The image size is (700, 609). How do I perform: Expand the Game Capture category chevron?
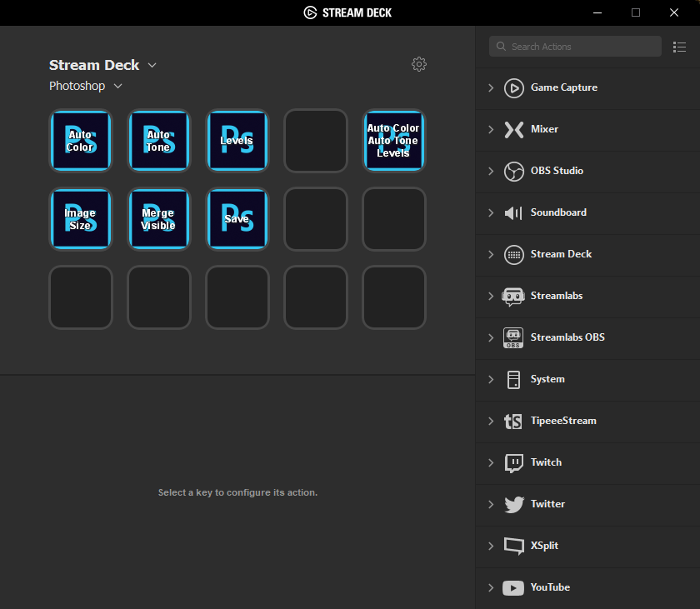(x=491, y=87)
